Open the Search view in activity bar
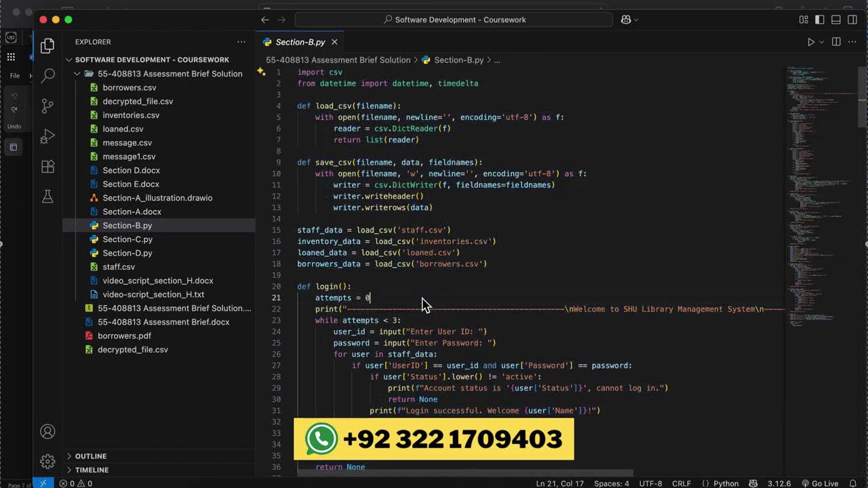 [47, 75]
